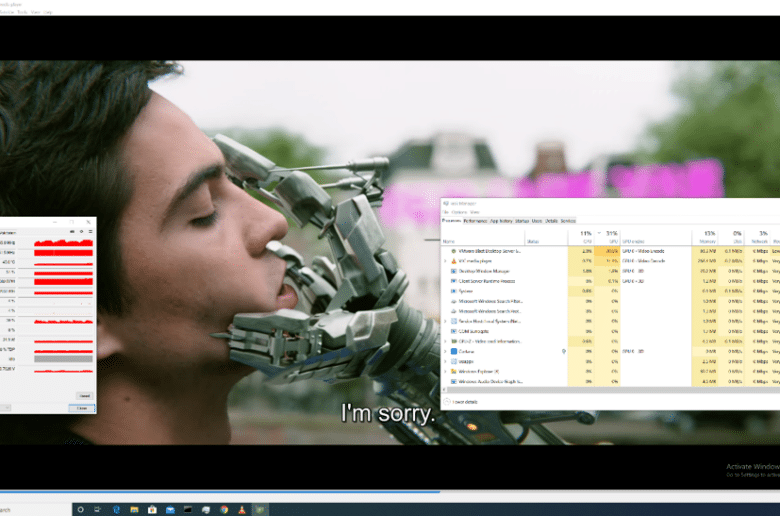
Task: Sort processes by the CPU column header
Action: pyautogui.click(x=582, y=237)
